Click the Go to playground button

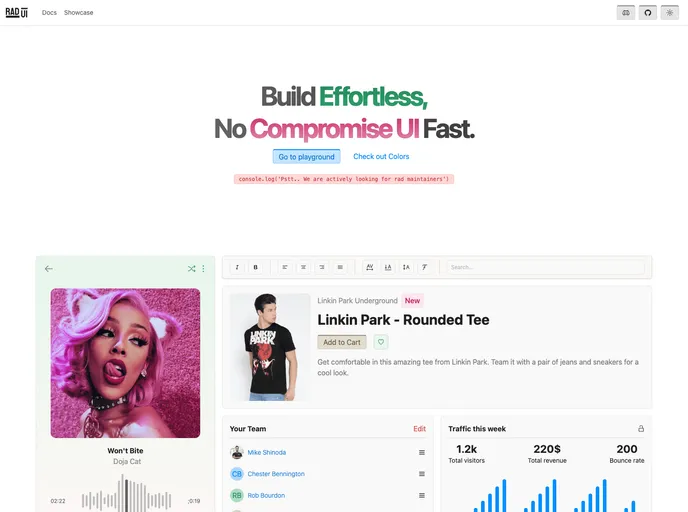(x=306, y=157)
